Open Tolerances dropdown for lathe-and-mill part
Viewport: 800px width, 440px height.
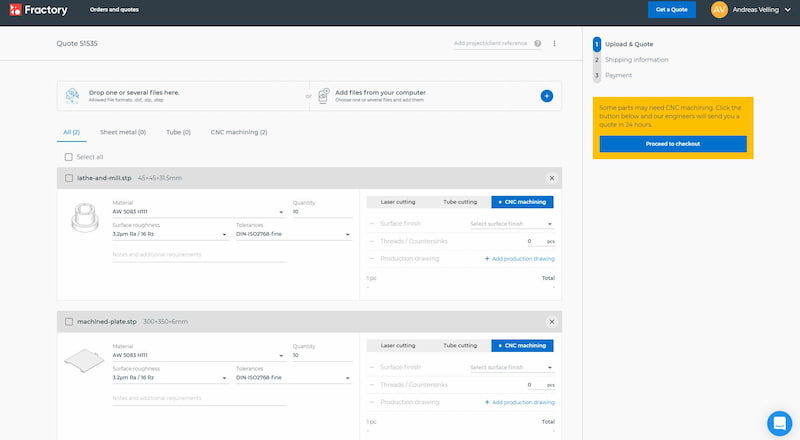(293, 235)
